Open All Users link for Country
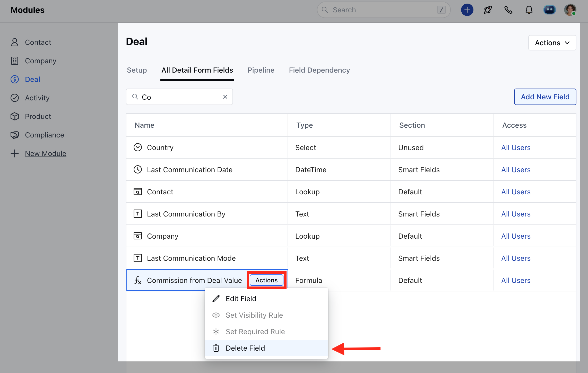The width and height of the screenshot is (588, 373). click(x=516, y=148)
